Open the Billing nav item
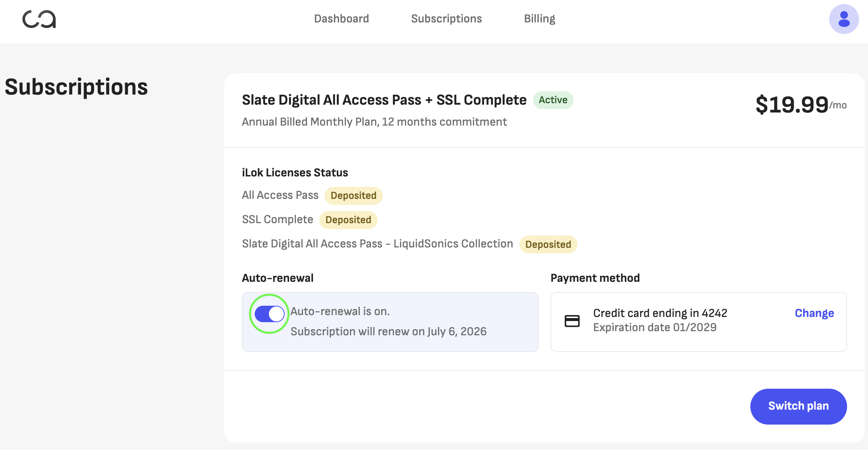 click(x=539, y=19)
